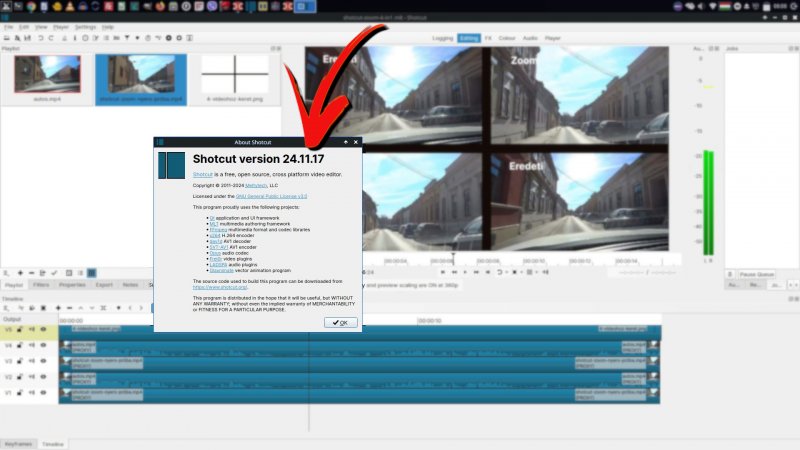Click player scrub bar at 00:00:10
The width and height of the screenshot is (800, 450).
[534, 261]
